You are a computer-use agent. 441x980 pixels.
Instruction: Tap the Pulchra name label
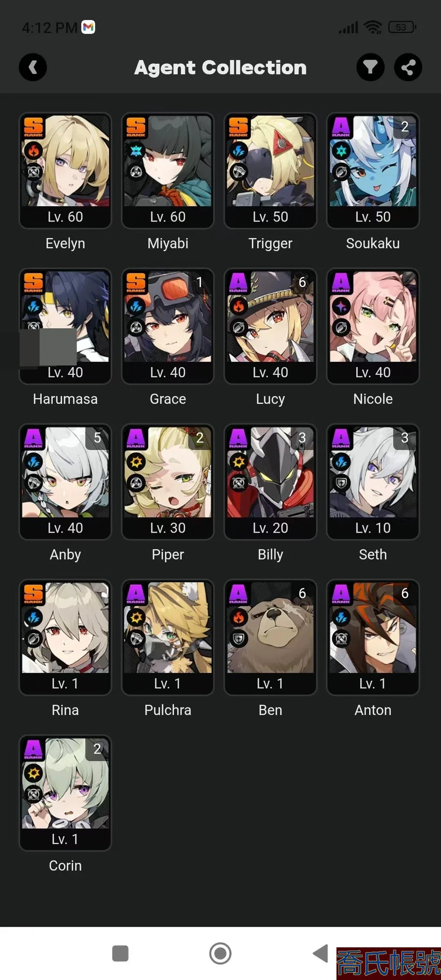coord(168,710)
